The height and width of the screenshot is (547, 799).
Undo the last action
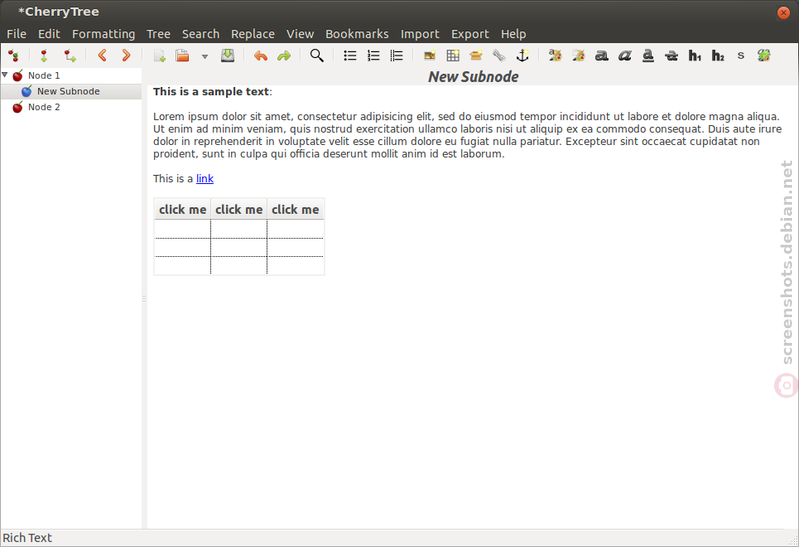pyautogui.click(x=260, y=56)
